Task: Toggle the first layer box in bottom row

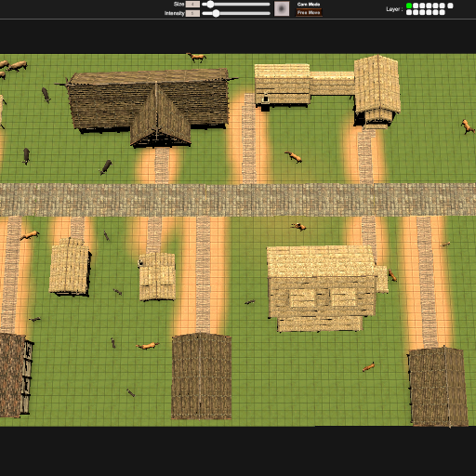Action: click(409, 12)
